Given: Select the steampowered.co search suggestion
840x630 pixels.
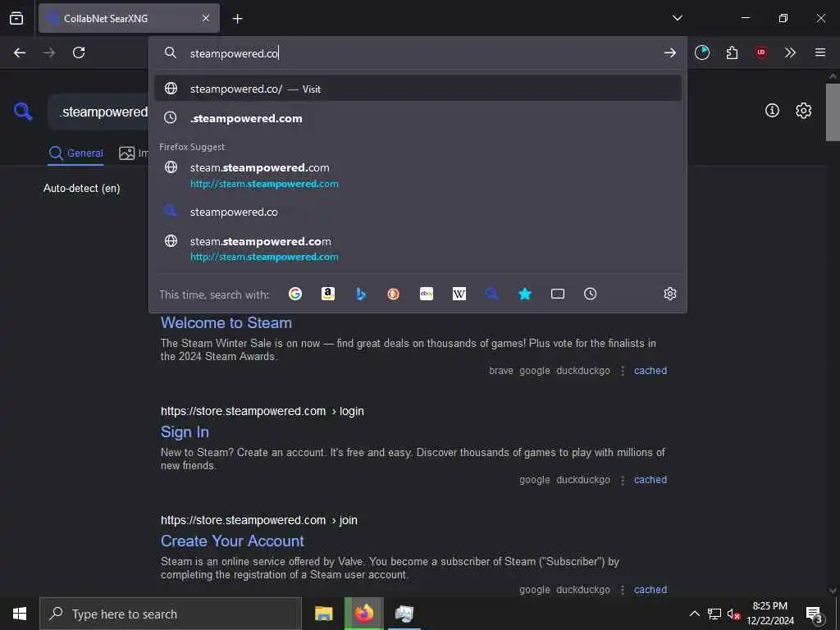Looking at the screenshot, I should 418,212.
